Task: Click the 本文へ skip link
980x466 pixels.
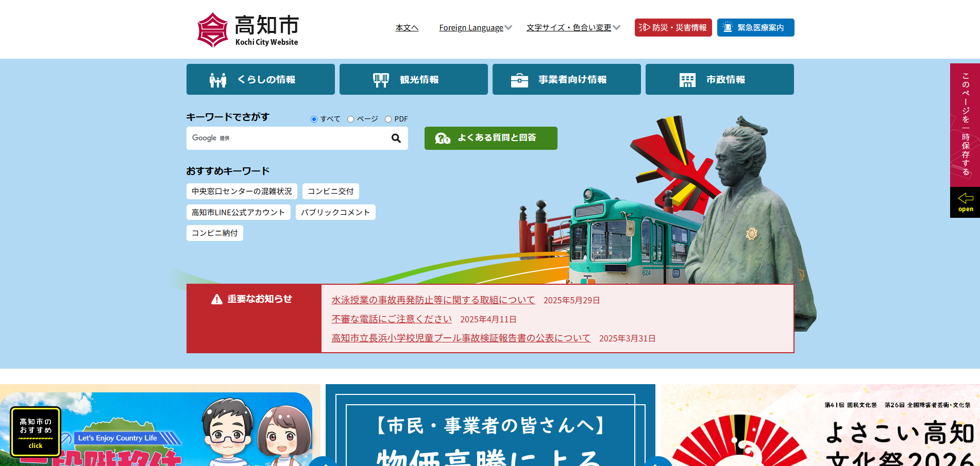Action: point(407,28)
